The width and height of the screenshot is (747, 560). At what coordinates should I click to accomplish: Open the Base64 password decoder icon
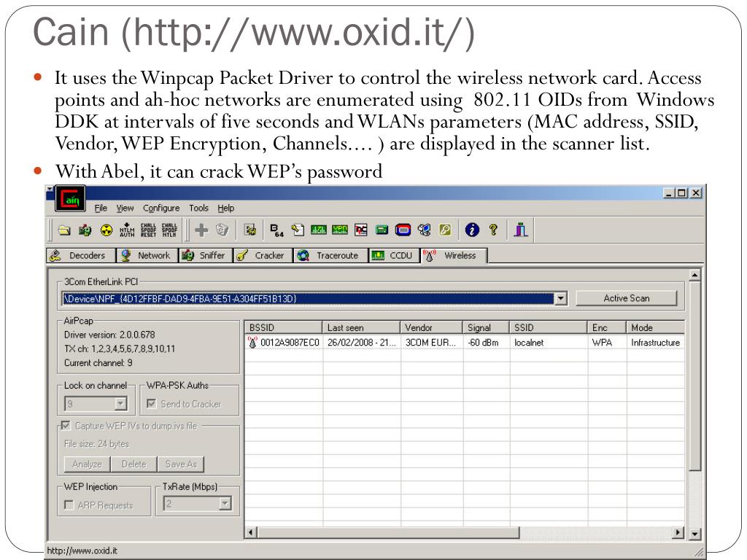276,230
